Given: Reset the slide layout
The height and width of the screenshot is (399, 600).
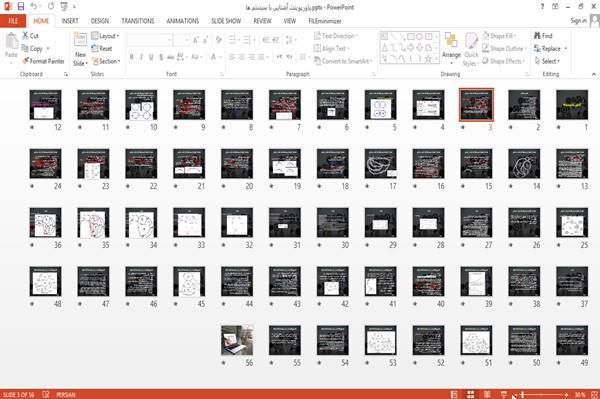Looking at the screenshot, I should [x=102, y=49].
